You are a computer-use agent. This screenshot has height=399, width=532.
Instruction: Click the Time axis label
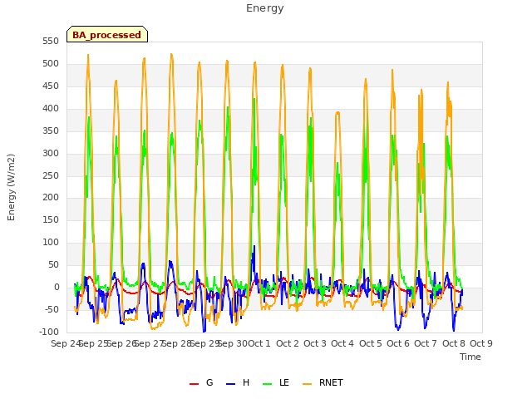coord(470,357)
